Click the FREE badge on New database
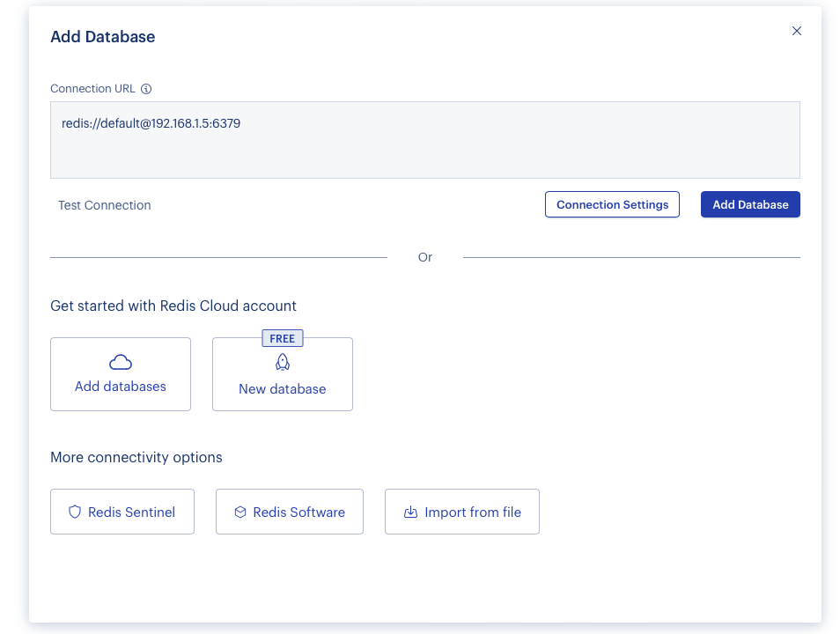840x634 pixels. coord(283,338)
